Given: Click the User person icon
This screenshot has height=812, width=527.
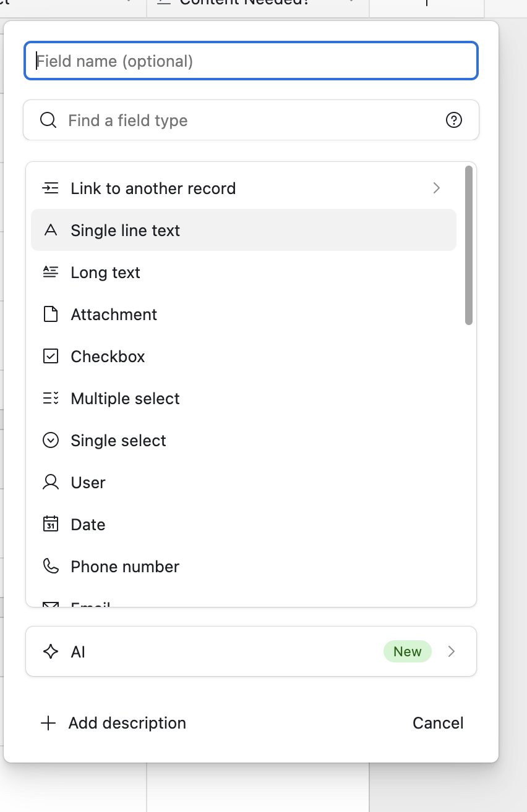Looking at the screenshot, I should click(50, 483).
